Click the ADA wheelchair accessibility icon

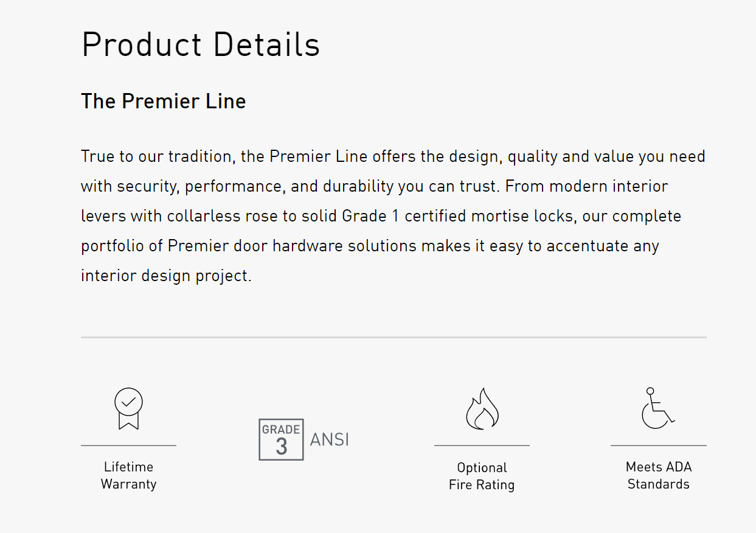point(657,408)
